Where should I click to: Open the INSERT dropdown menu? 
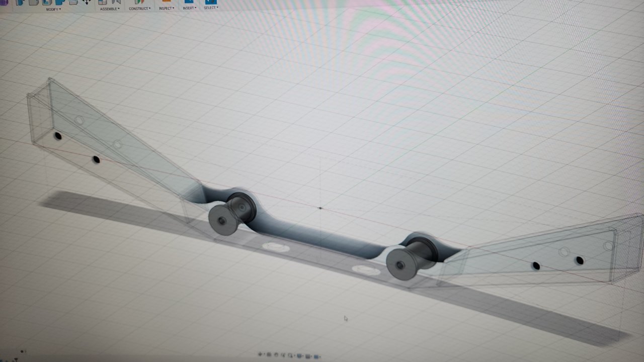point(189,8)
